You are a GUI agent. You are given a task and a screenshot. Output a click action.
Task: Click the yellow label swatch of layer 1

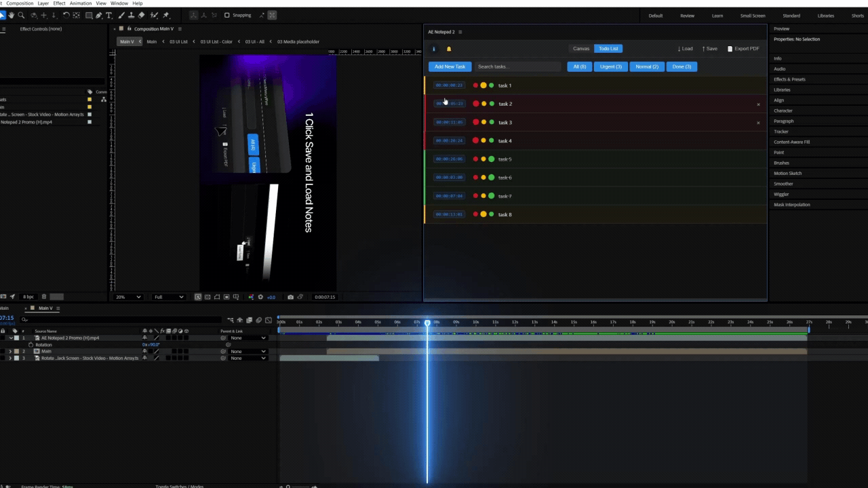coord(16,338)
